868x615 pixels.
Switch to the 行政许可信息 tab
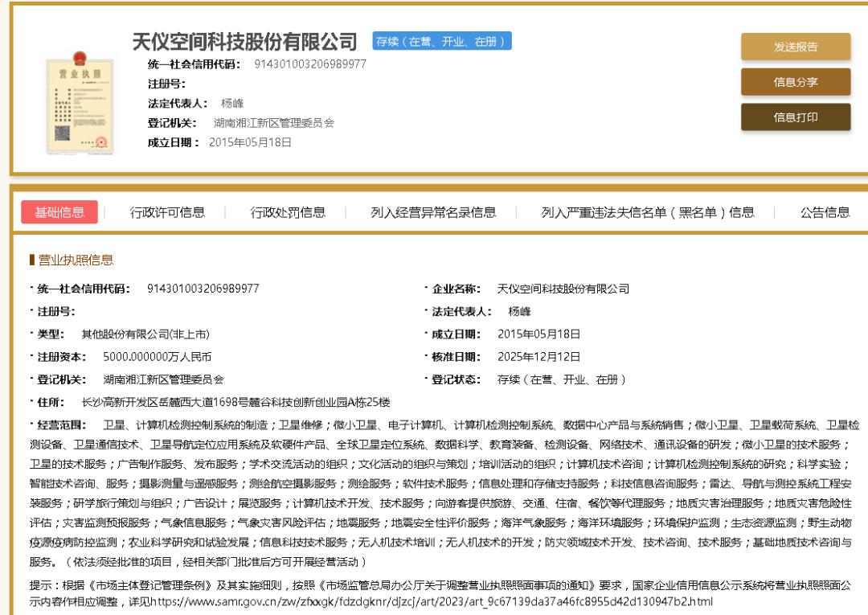167,212
